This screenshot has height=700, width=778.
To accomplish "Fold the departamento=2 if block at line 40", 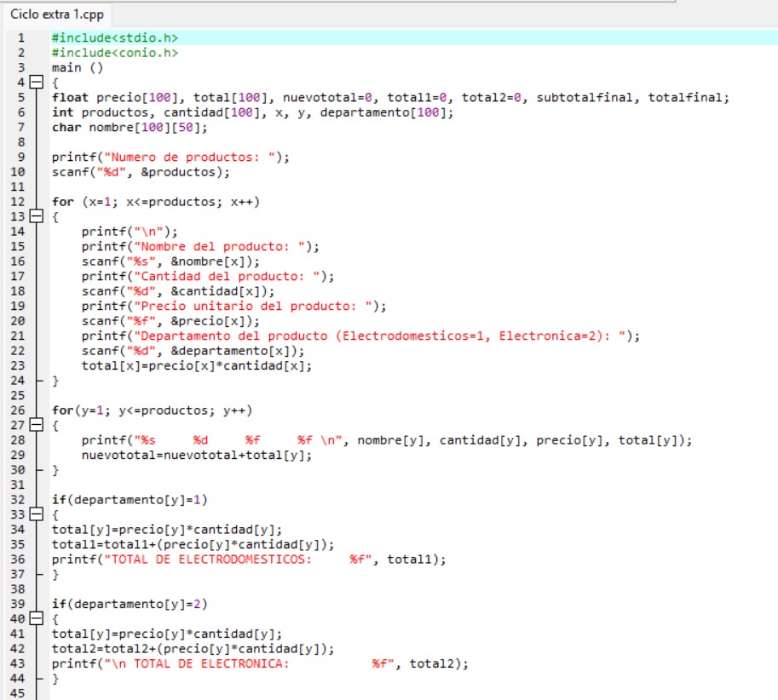I will 36,619.
